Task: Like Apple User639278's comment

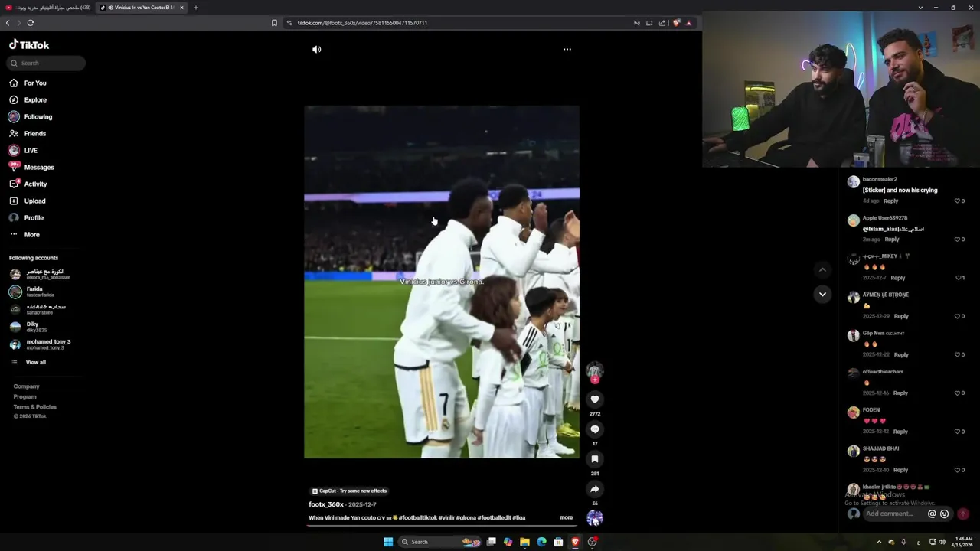Action: pos(957,240)
